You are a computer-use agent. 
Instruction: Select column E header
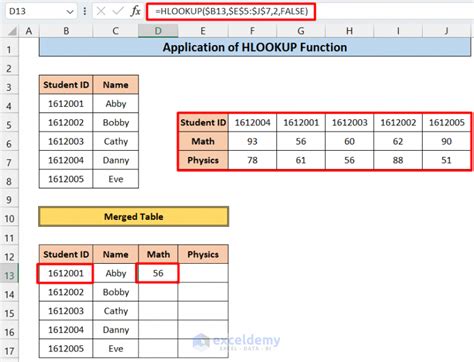pyautogui.click(x=203, y=31)
